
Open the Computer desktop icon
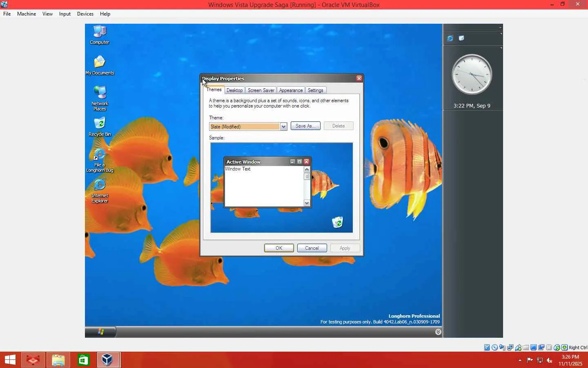100,35
